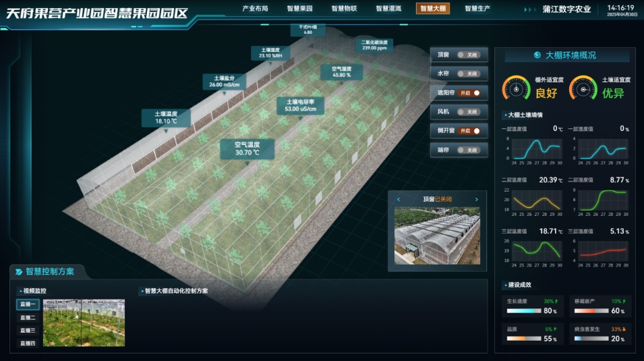
Task: Expand the 视频监控 section header
Action: (x=32, y=291)
